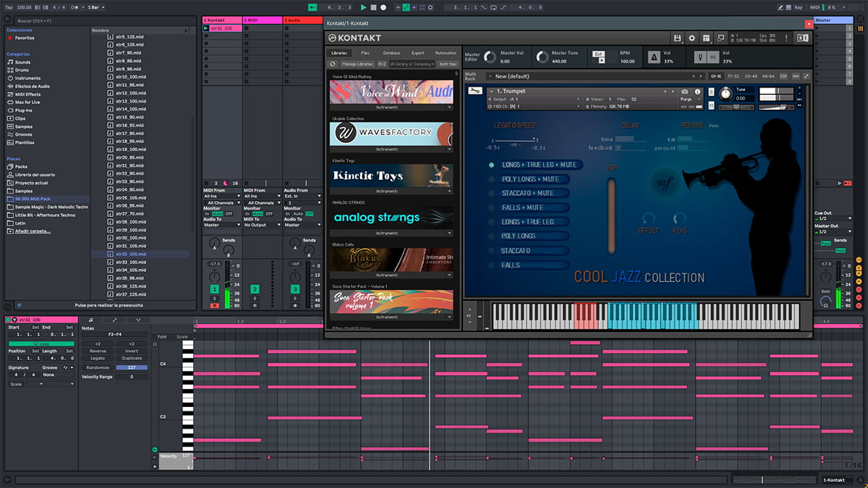
Task: Click the Favoritos collection
Action: coord(25,38)
